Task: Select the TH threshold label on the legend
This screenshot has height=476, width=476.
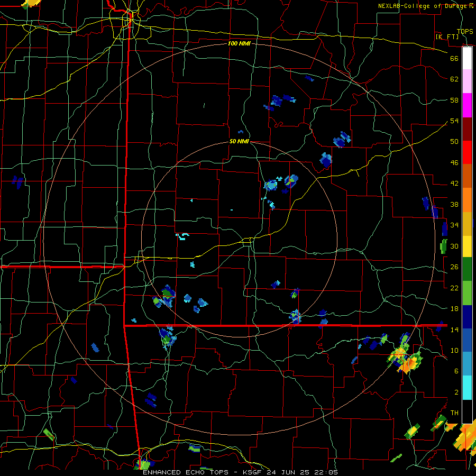Action: [454, 413]
